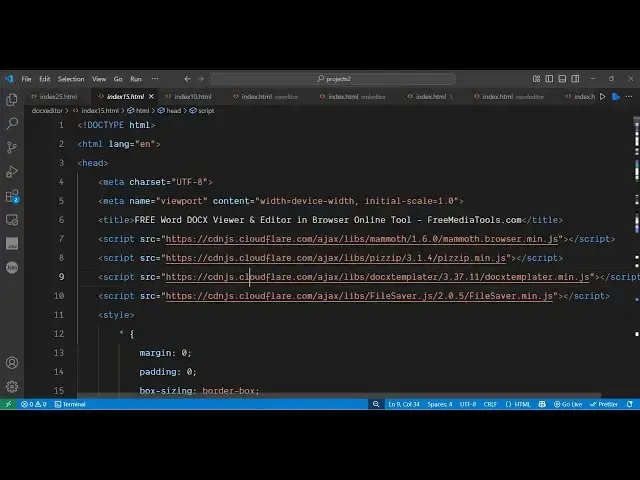
Task: Open the Go menu
Action: (118, 79)
